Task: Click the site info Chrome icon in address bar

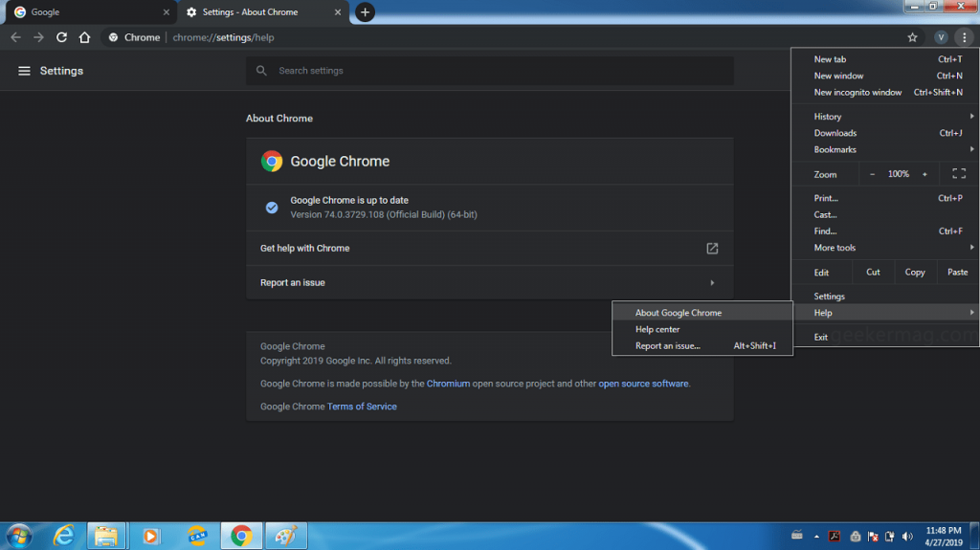Action: tap(113, 37)
